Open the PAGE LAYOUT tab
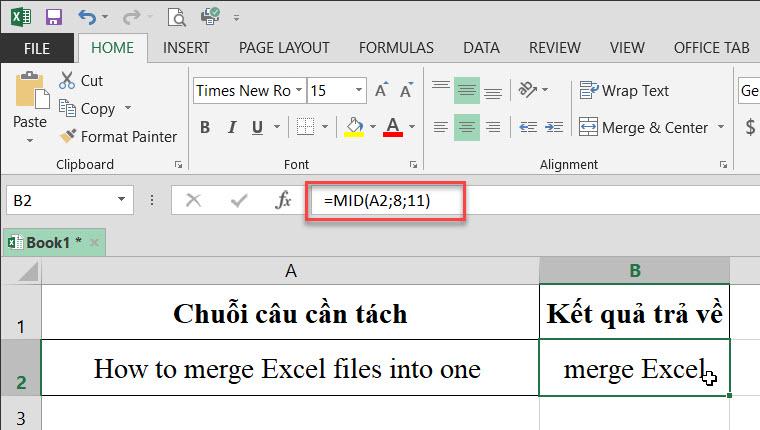 pos(284,48)
